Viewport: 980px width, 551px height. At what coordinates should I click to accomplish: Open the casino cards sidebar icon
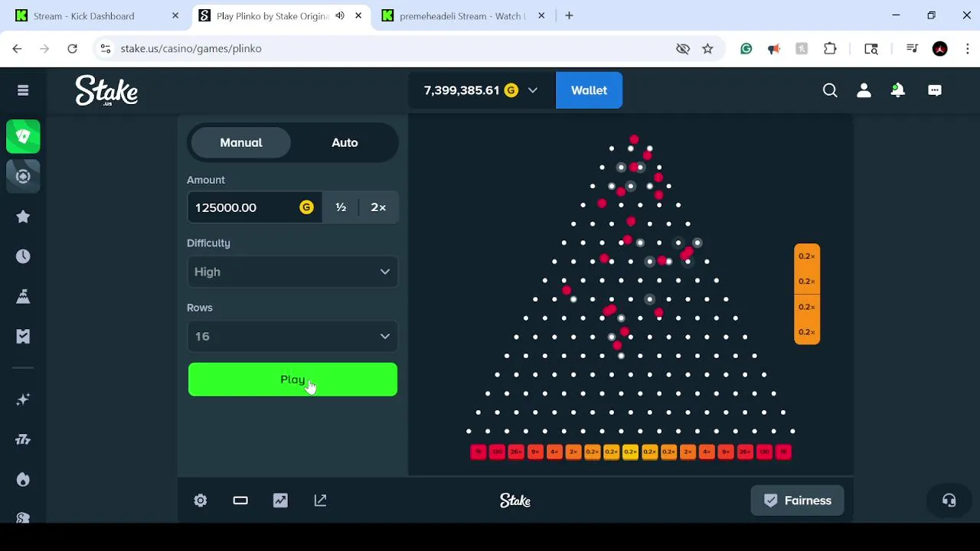click(23, 136)
